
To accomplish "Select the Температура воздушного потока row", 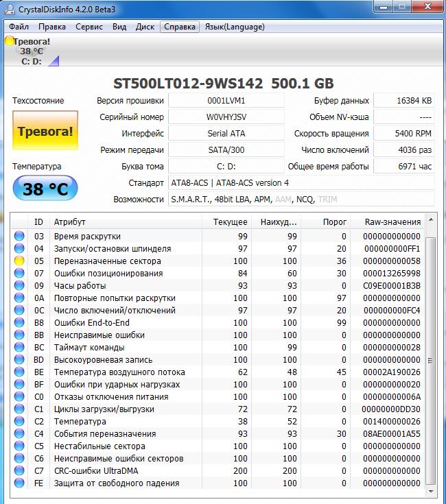I will point(218,372).
